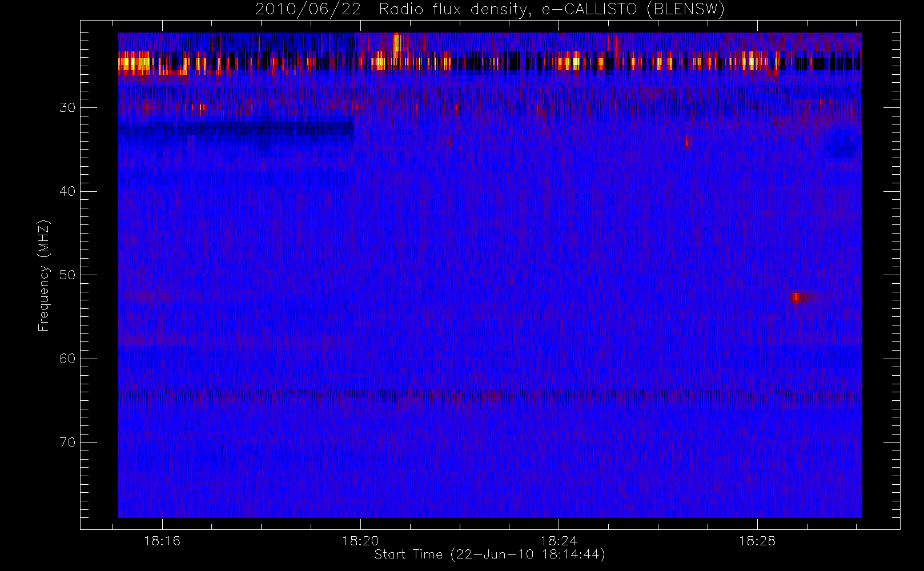Click the 18:28 time tick label

pos(757,541)
